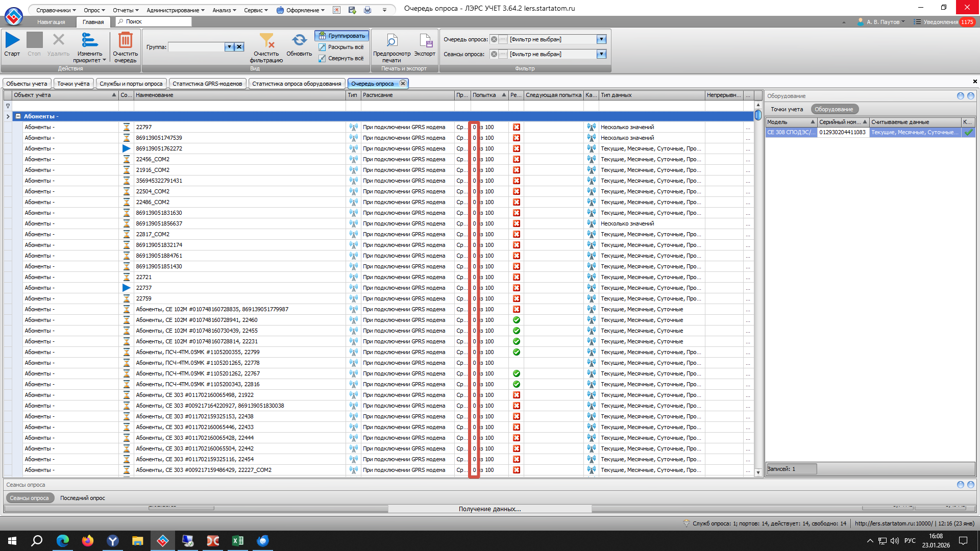980x551 pixels.
Task: Switch to Статистика GPRS-модемов tab
Action: (x=207, y=84)
